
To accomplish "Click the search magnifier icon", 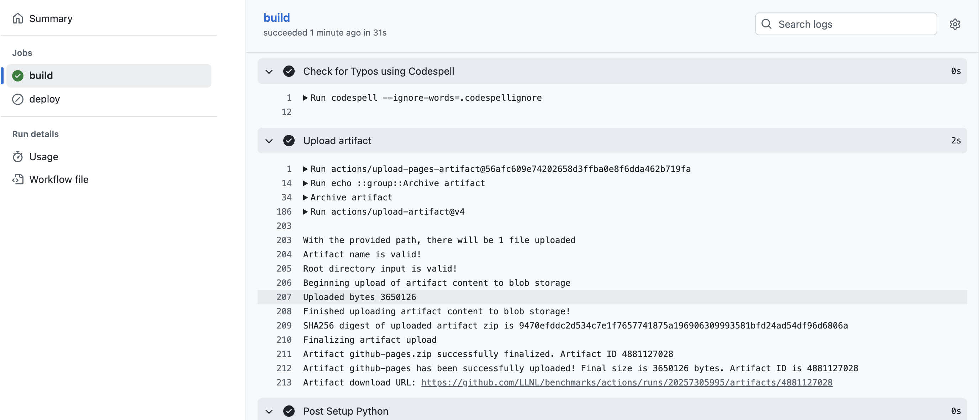I will coord(767,23).
